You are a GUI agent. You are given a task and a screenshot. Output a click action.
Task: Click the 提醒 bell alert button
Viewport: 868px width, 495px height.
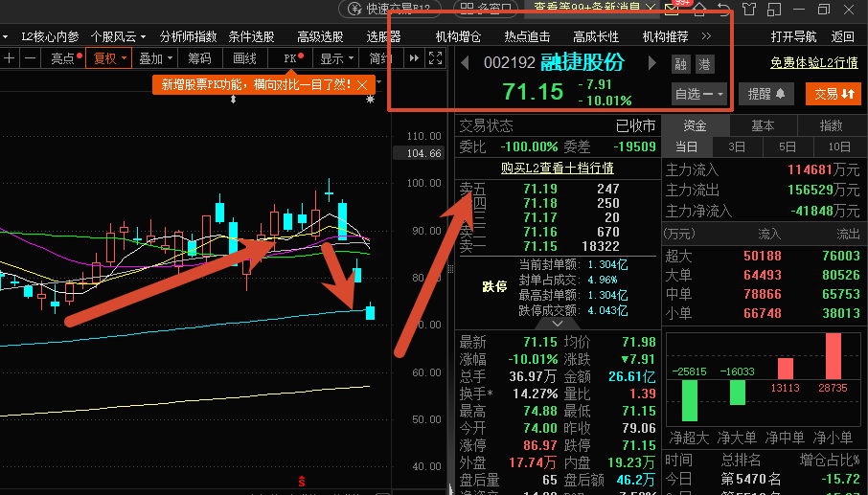click(x=766, y=94)
